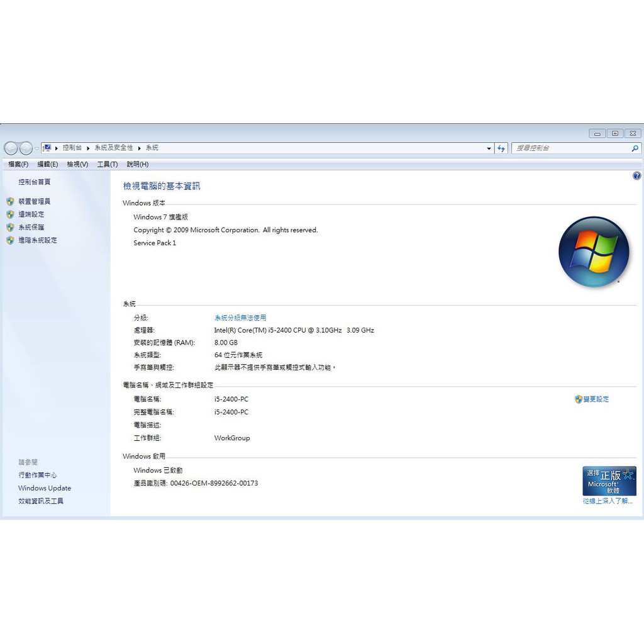This screenshot has width=644, height=644.
Task: Open the 檔案(F) menu
Action: coord(18,164)
